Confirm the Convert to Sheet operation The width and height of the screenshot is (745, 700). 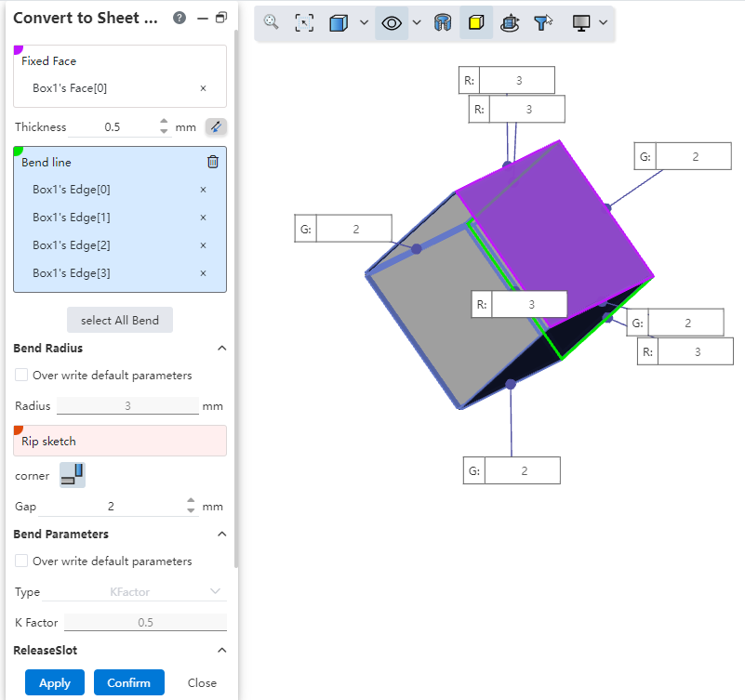128,683
